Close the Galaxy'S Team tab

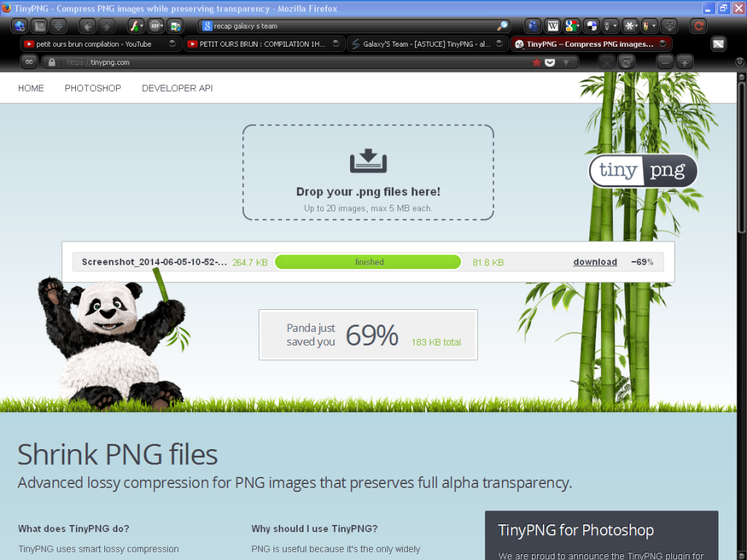499,44
